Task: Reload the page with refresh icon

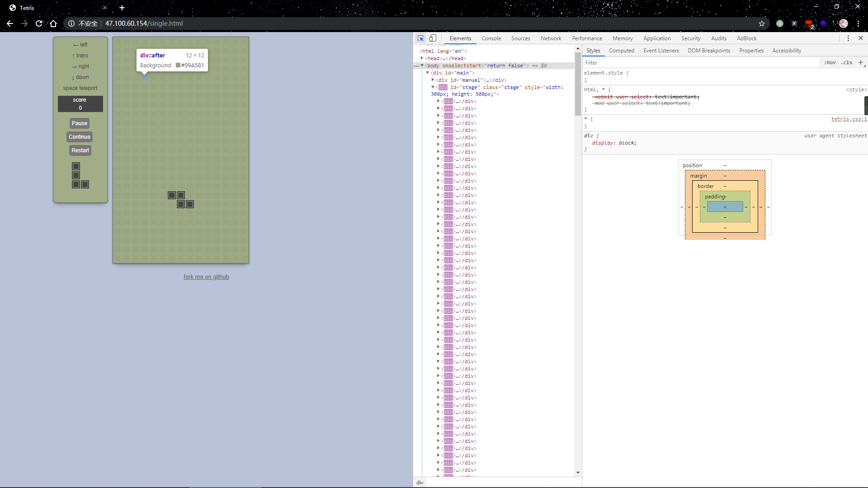Action: click(39, 23)
